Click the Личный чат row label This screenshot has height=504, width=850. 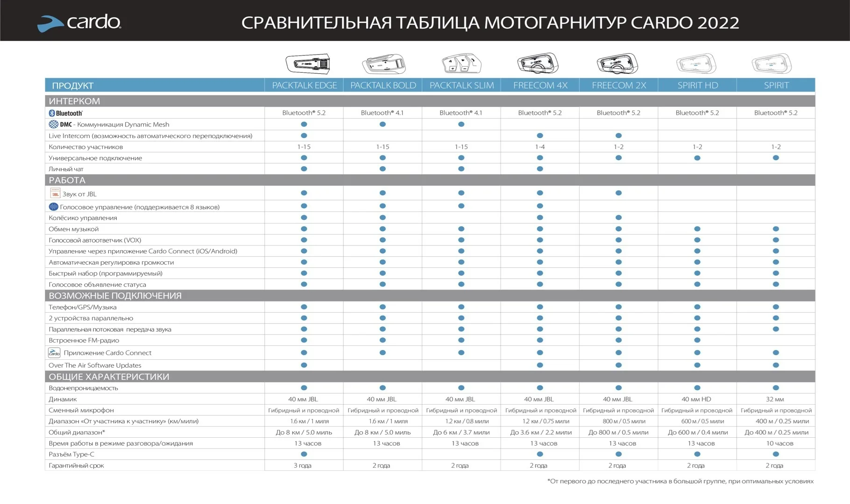pos(66,169)
